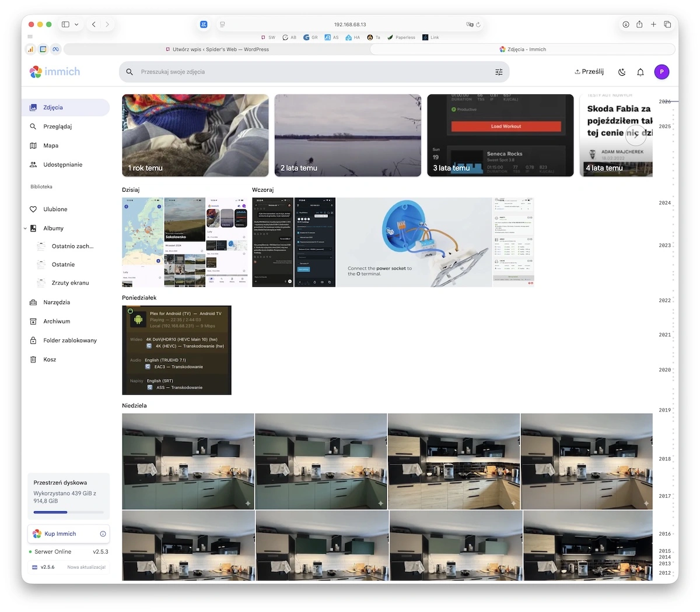
Task: Open the Zrzuty ekranu album
Action: point(70,283)
